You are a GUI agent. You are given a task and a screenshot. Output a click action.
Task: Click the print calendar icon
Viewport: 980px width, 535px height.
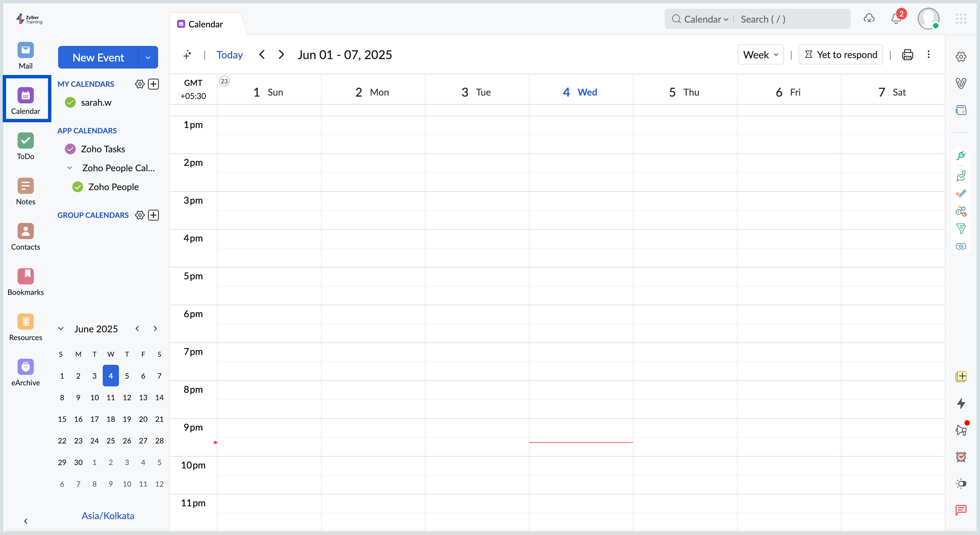pos(907,55)
